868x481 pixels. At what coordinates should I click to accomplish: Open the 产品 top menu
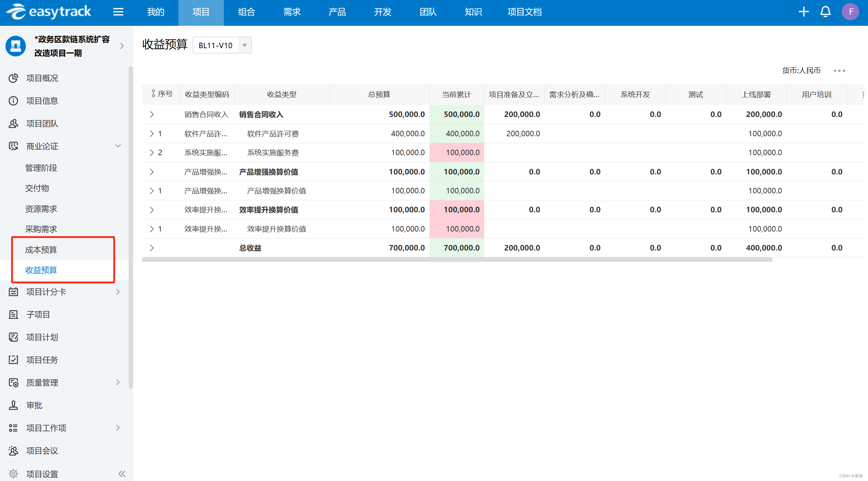pos(337,12)
